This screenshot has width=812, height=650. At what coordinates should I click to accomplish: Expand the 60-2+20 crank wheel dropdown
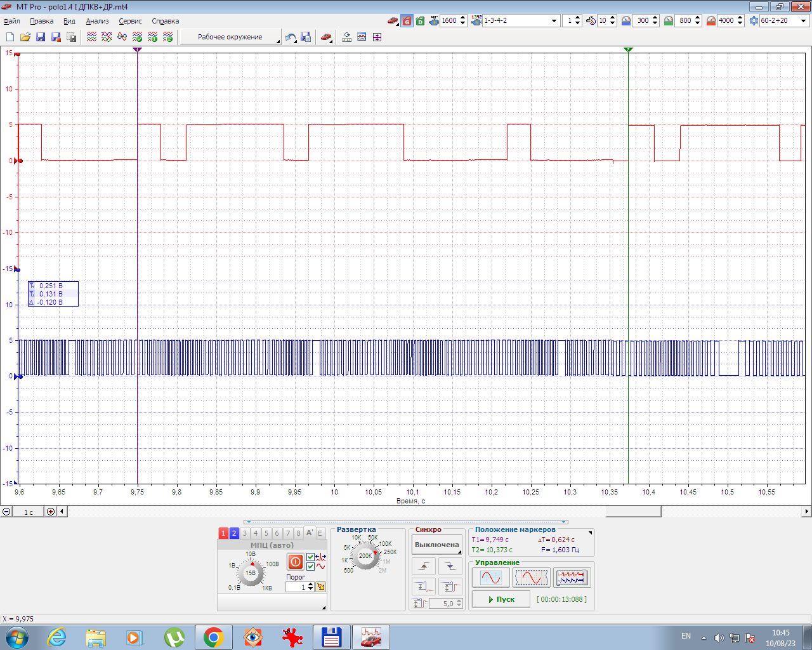click(803, 21)
